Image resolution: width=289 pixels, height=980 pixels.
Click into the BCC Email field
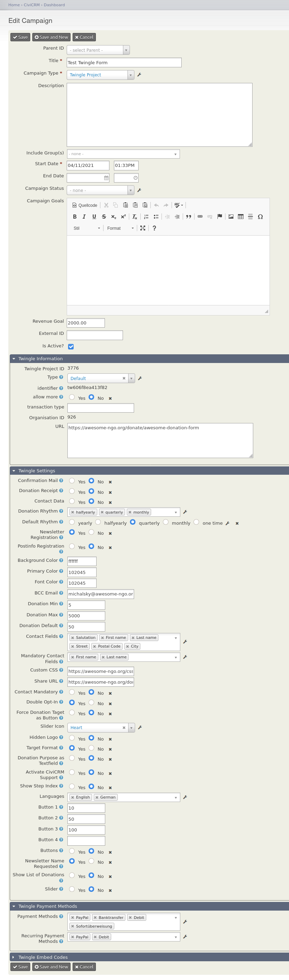[101, 594]
